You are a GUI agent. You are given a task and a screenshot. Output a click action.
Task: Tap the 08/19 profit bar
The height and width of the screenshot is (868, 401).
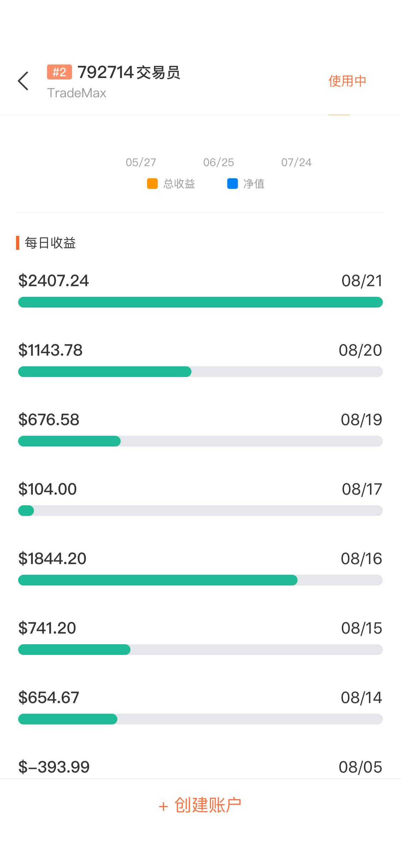click(x=200, y=441)
